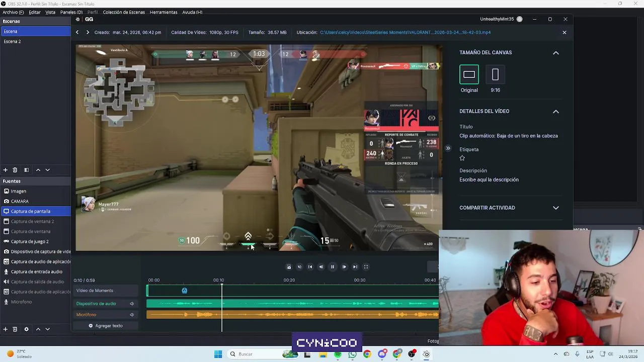Collapse the Tamaño del canvas section

click(556, 53)
